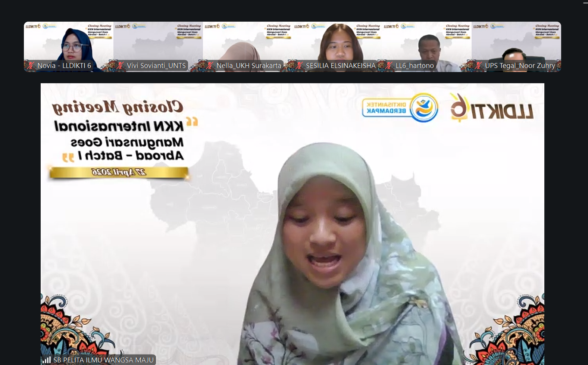This screenshot has width=588, height=365.
Task: Click the SB PELITA ILMU WANGSA MAJU name label
Action: pyautogui.click(x=103, y=360)
